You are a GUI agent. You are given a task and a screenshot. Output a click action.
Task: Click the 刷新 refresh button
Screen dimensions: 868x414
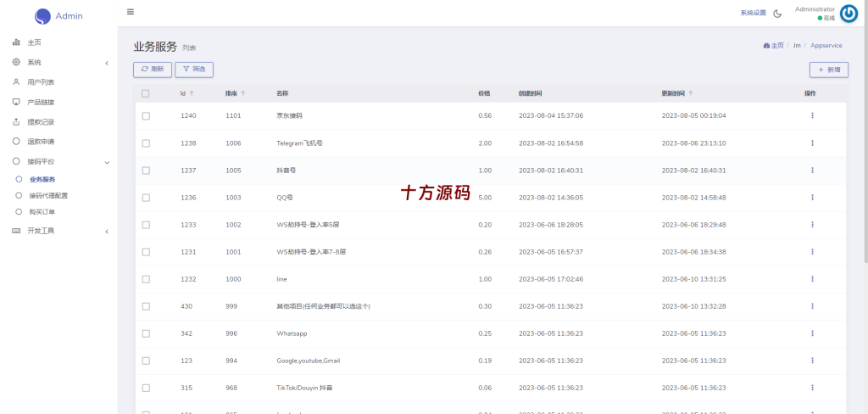click(x=153, y=70)
